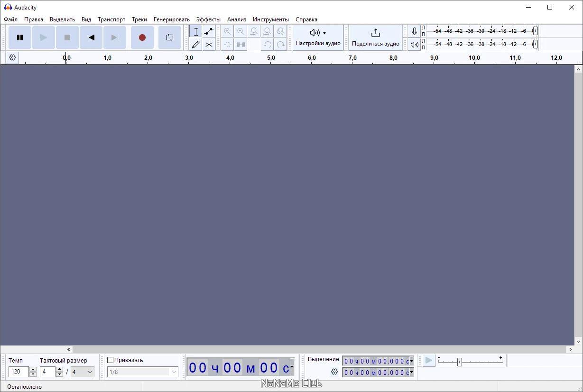This screenshot has height=392, width=583.
Task: Open the time display format dropdown arrow
Action: click(x=292, y=367)
